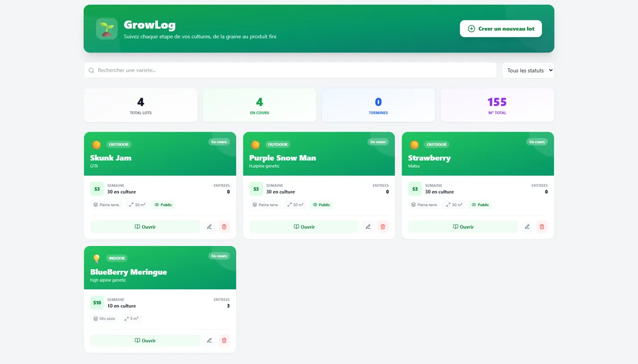This screenshot has height=364, width=638.
Task: Click the Public badge on Skunk Jam
Action: click(163, 205)
